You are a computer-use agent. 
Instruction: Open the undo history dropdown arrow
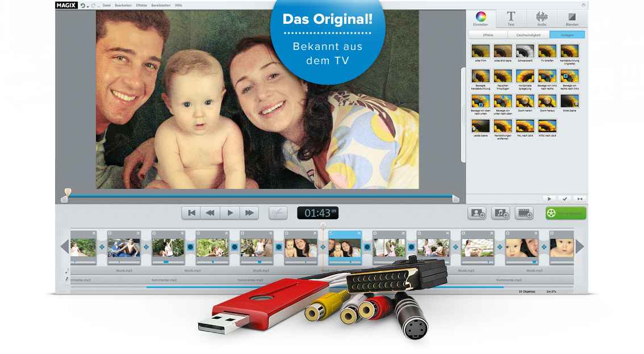click(x=88, y=6)
